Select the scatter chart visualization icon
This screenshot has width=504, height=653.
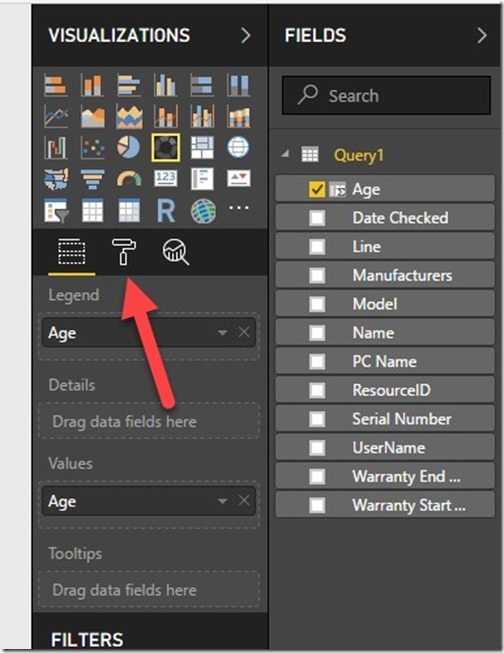coord(92,147)
